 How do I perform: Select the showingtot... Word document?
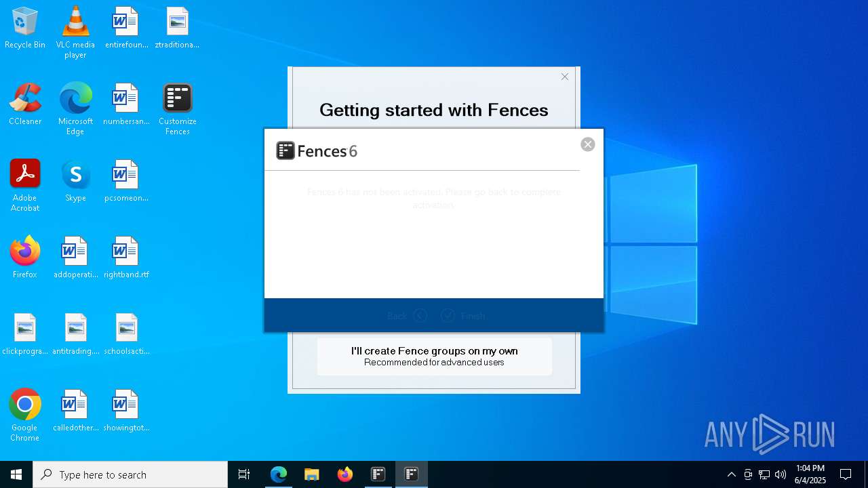point(126,411)
